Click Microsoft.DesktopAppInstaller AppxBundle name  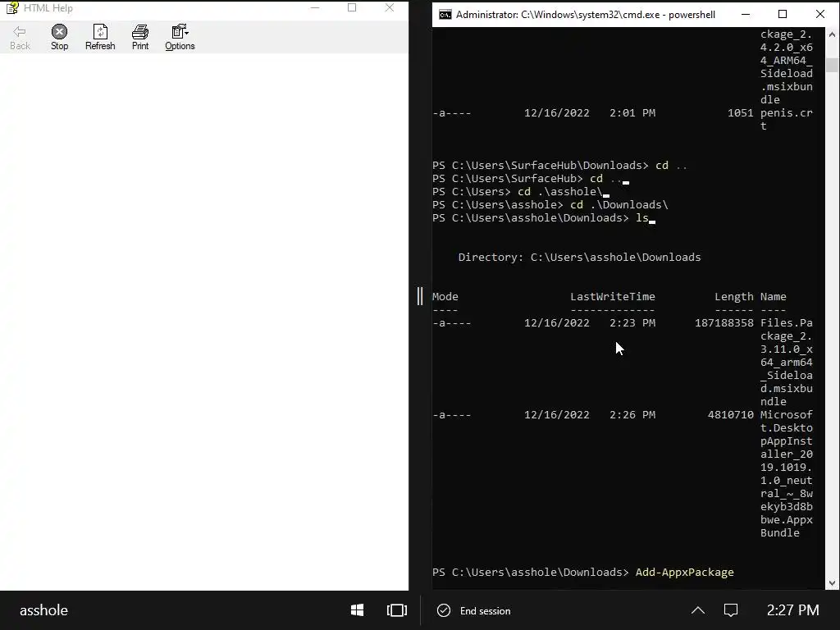pos(787,473)
